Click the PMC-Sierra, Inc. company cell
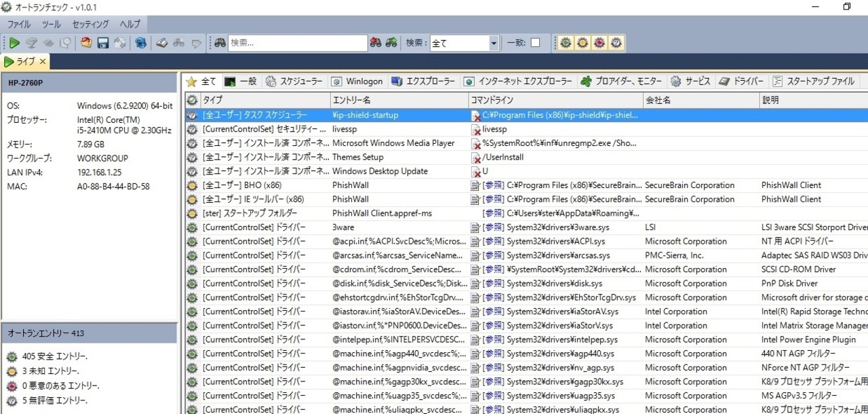Screen dimensions: 868x414 tap(674, 256)
